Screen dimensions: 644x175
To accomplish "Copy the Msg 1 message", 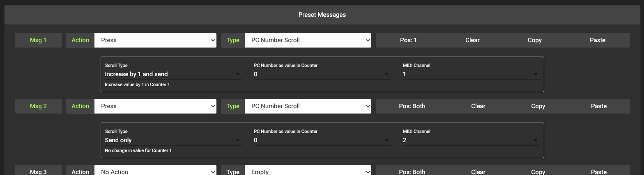I will (534, 40).
